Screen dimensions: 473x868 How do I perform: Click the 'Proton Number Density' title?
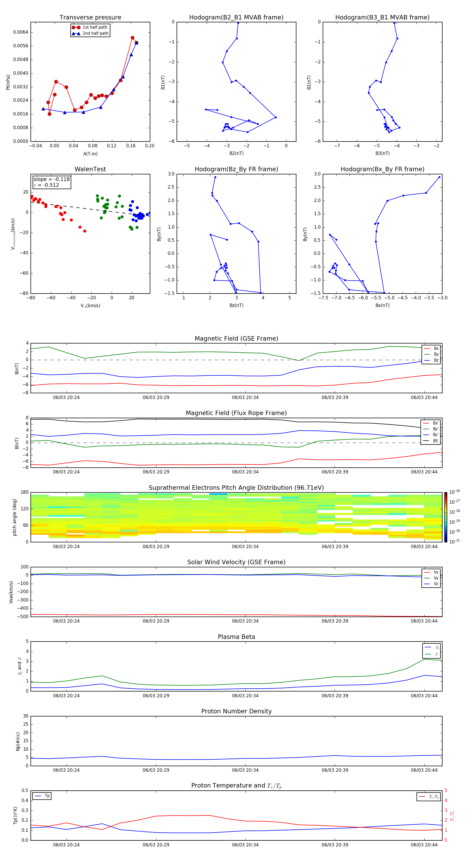pyautogui.click(x=236, y=711)
